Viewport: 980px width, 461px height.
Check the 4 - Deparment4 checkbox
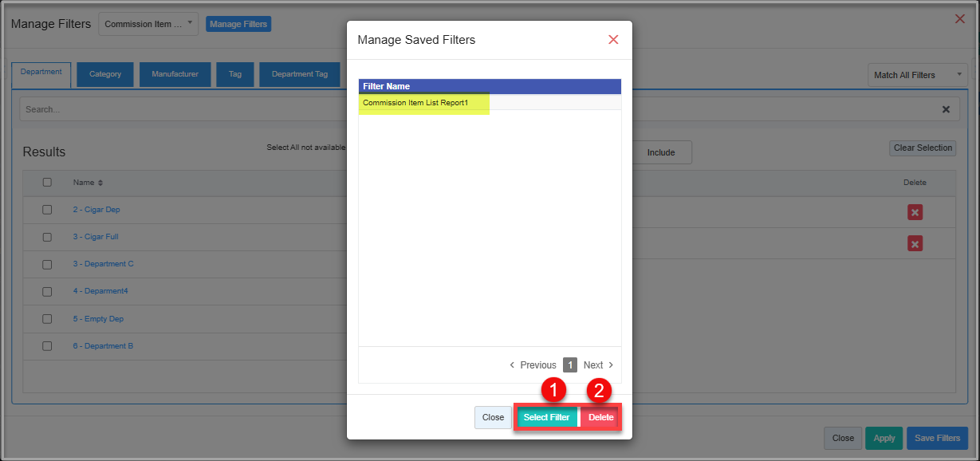click(x=47, y=291)
